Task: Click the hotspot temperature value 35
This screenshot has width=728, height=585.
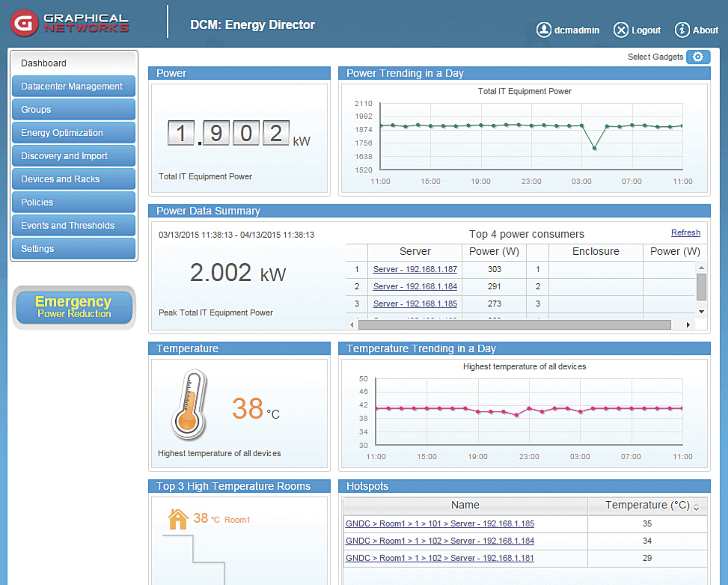Action: [647, 524]
